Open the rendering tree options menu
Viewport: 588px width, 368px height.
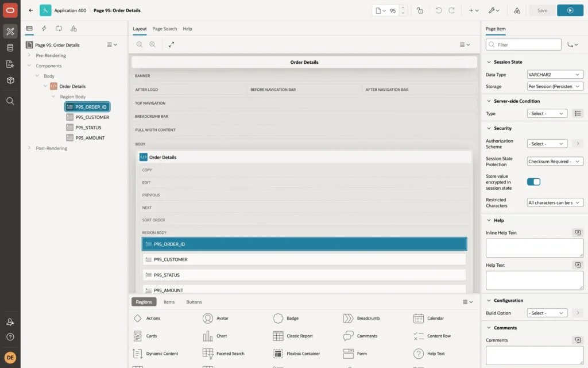(112, 44)
